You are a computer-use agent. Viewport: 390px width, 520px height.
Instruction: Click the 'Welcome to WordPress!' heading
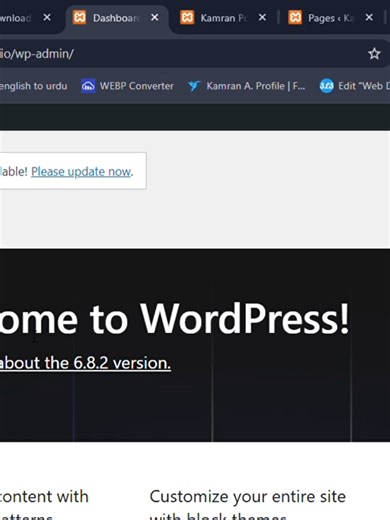pos(174,318)
